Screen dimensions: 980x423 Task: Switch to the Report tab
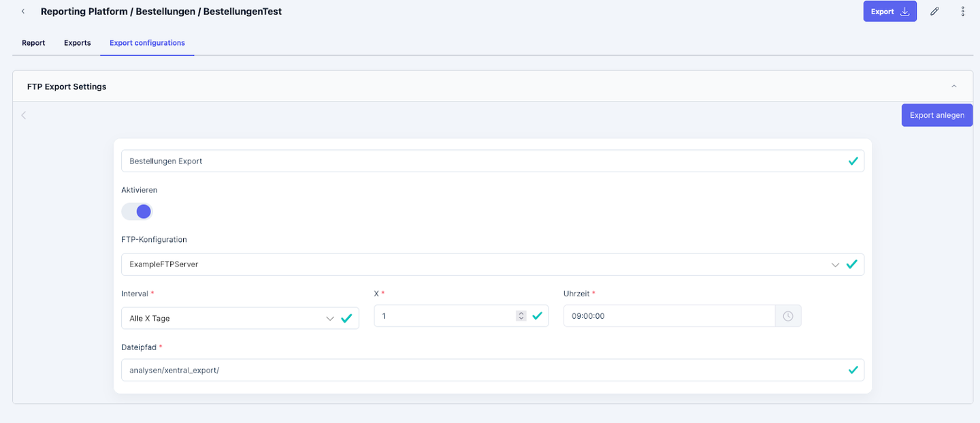click(33, 43)
